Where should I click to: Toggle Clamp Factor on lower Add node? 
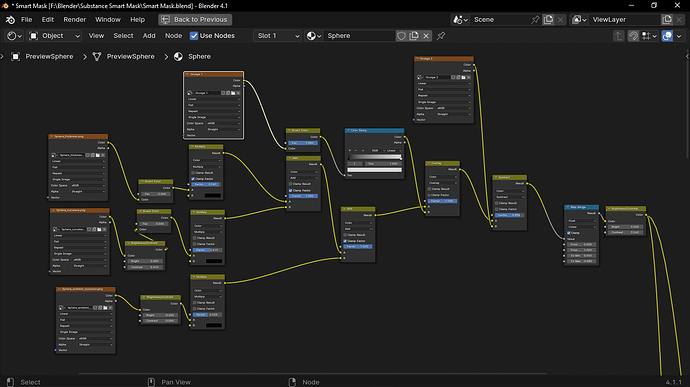point(345,241)
